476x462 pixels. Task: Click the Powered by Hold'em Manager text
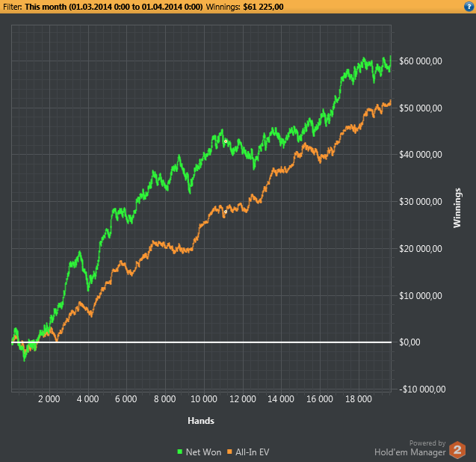(410, 448)
